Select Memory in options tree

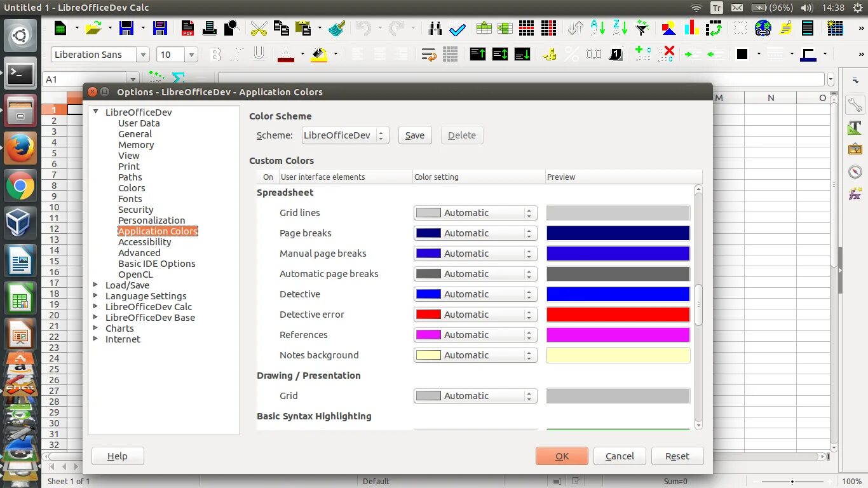pyautogui.click(x=136, y=145)
